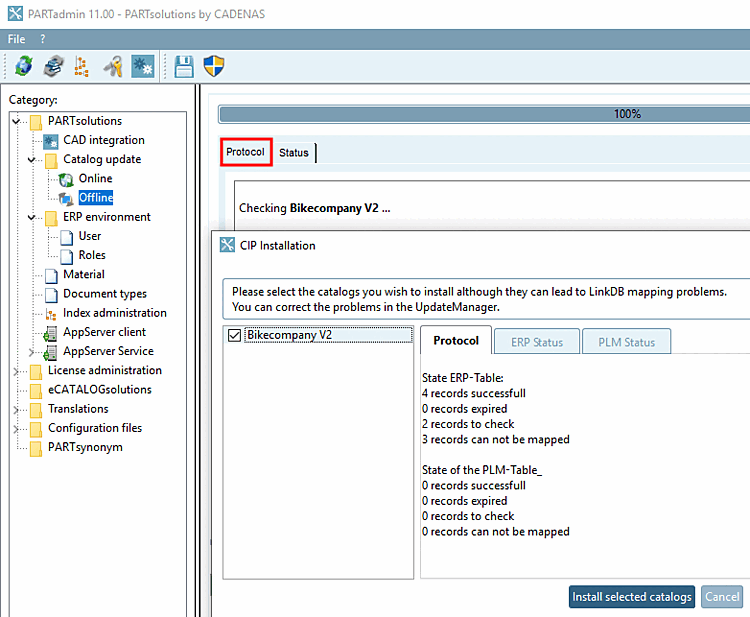Screen dimensions: 750x617
Task: Collapse the Catalog update node
Action: (32, 159)
